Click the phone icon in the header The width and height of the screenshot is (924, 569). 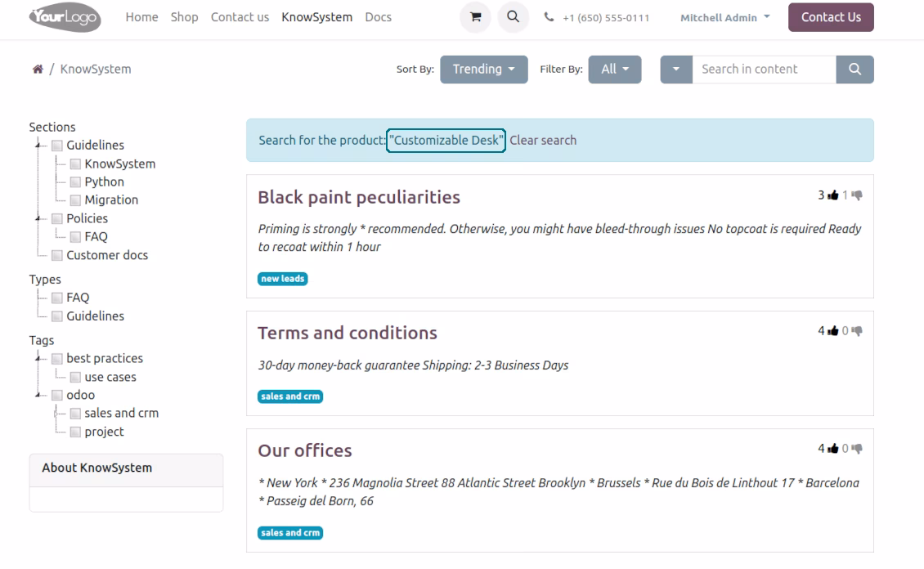[x=549, y=17]
